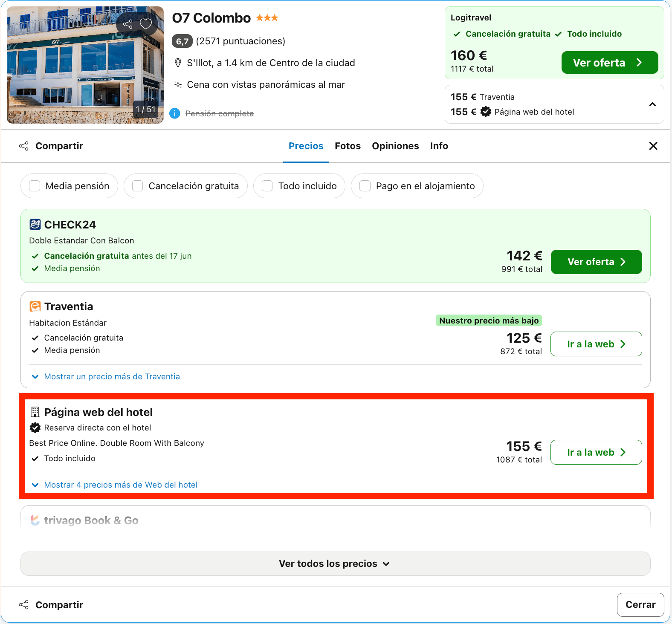Click the 125 € Traventia price

pos(524,338)
